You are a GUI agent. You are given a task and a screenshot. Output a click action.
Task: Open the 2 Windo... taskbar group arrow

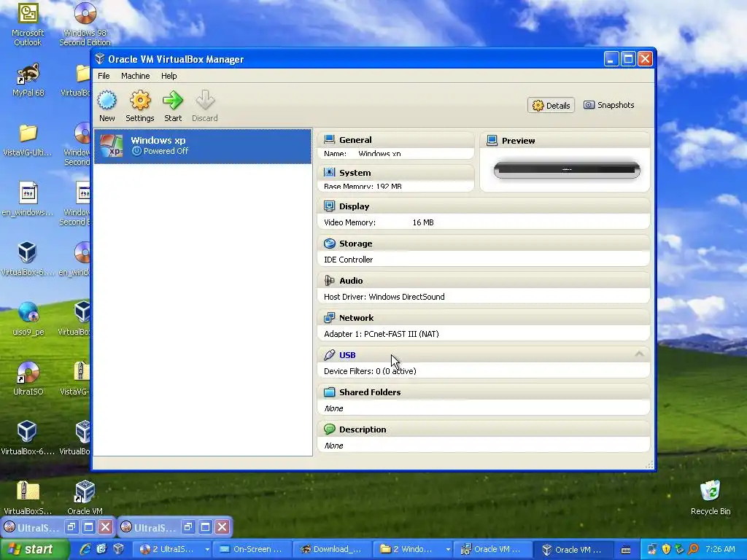tap(448, 549)
